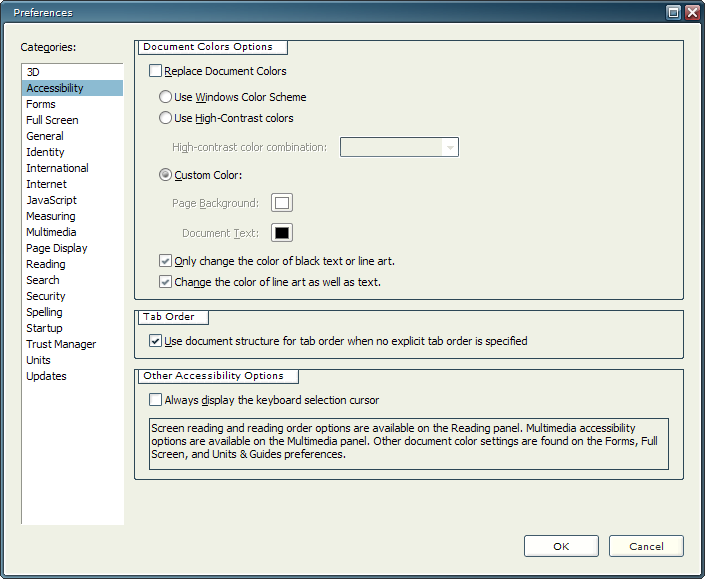Enable Replace Document Colors checkbox
Viewport: 705px width, 579px height.
(156, 71)
